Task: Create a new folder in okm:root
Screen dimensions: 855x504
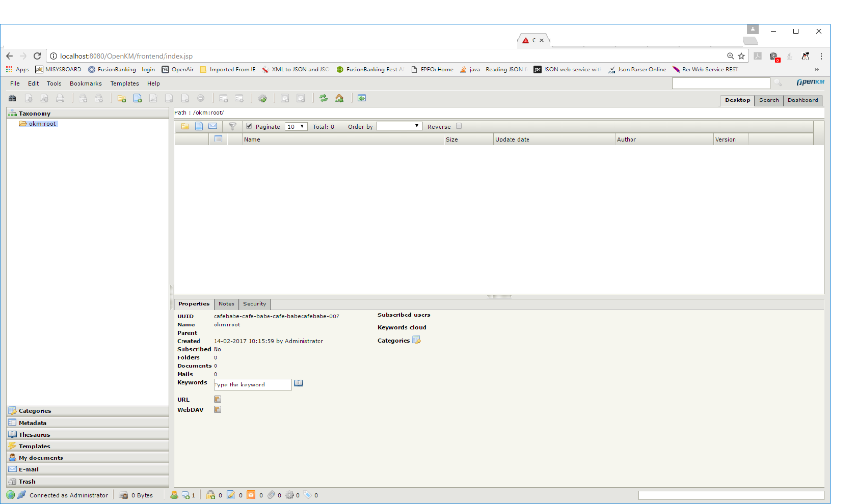Action: 121,98
